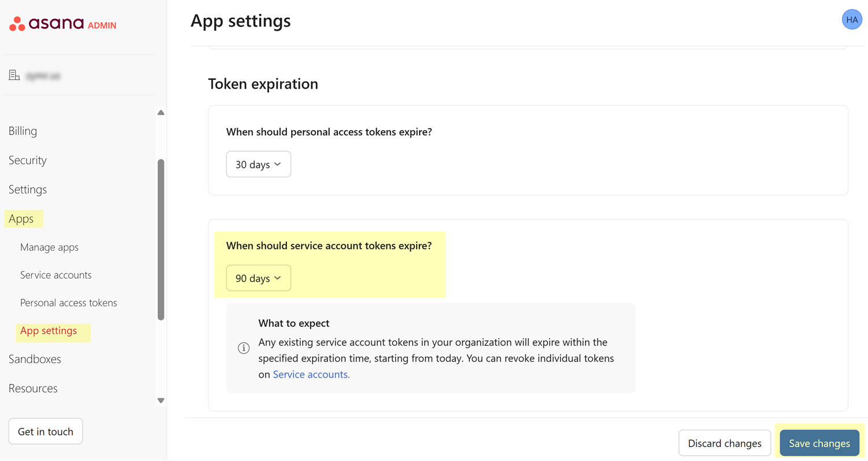Click the info icon in What to expect
The width and height of the screenshot is (868, 461).
(x=244, y=348)
